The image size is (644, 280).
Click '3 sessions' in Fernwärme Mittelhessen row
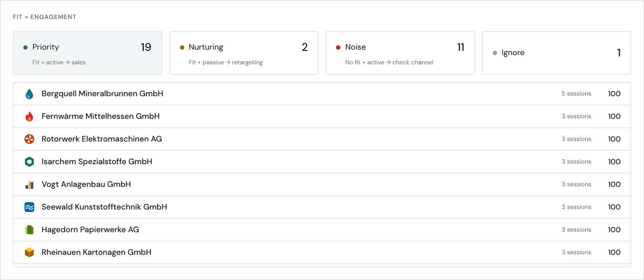pyautogui.click(x=576, y=116)
